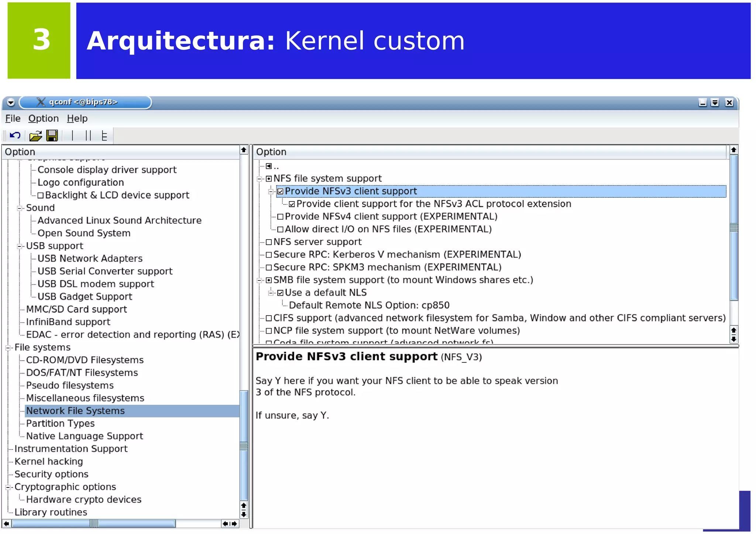Enable Secure RPC Kerberos V mechanism checkbox
Image resolution: width=756 pixels, height=534 pixels.
(269, 255)
